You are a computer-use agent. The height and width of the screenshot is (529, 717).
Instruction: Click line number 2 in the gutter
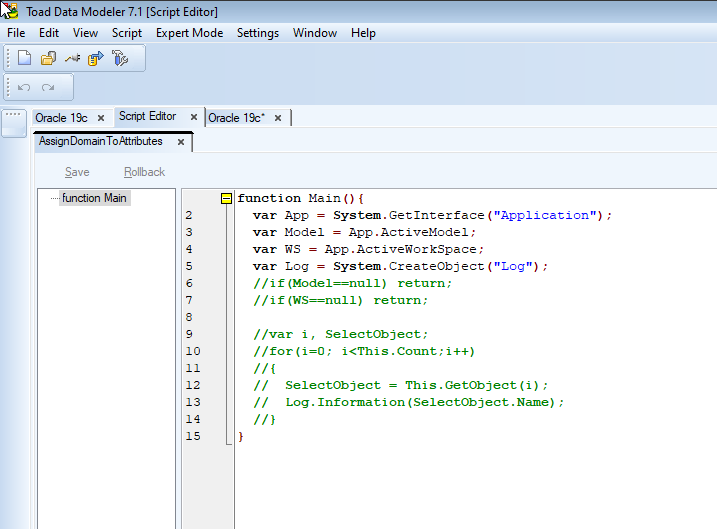point(189,215)
